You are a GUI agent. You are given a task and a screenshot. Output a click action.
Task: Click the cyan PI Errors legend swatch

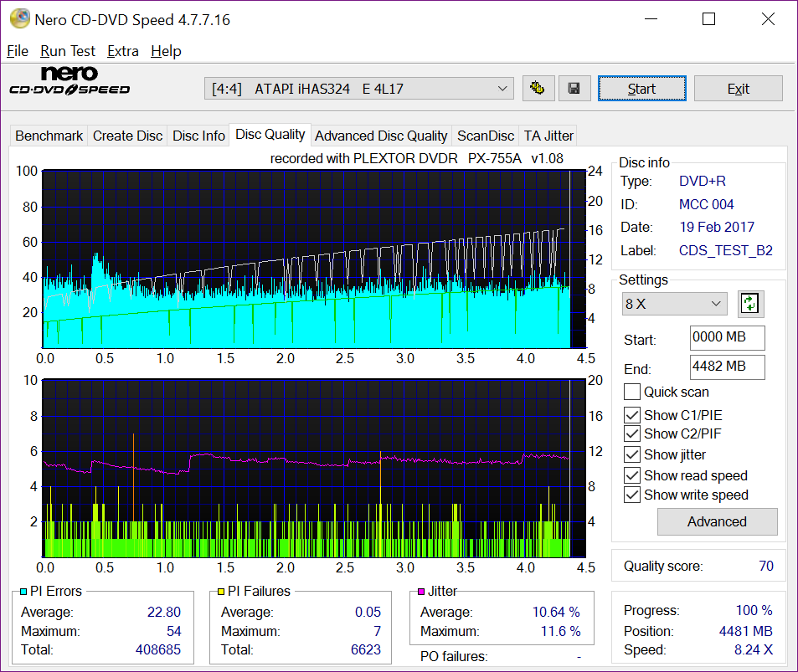click(x=23, y=592)
